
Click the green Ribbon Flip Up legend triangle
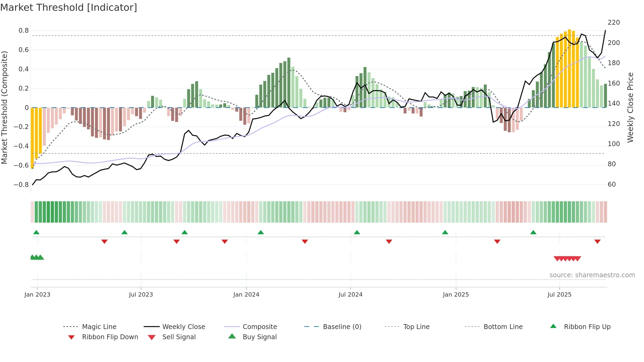click(x=553, y=326)
